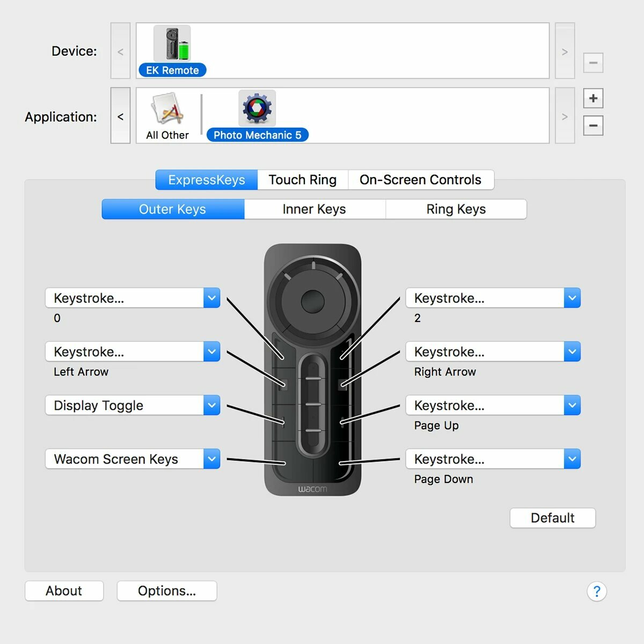Open the Options... dialog
The height and width of the screenshot is (644, 644).
[x=167, y=591]
